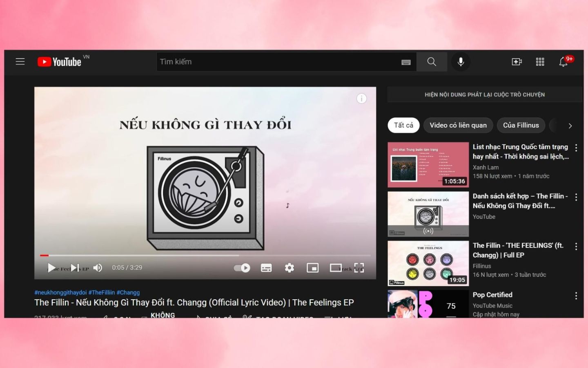The height and width of the screenshot is (368, 588).
Task: Open the create video camera icon
Action: point(517,62)
